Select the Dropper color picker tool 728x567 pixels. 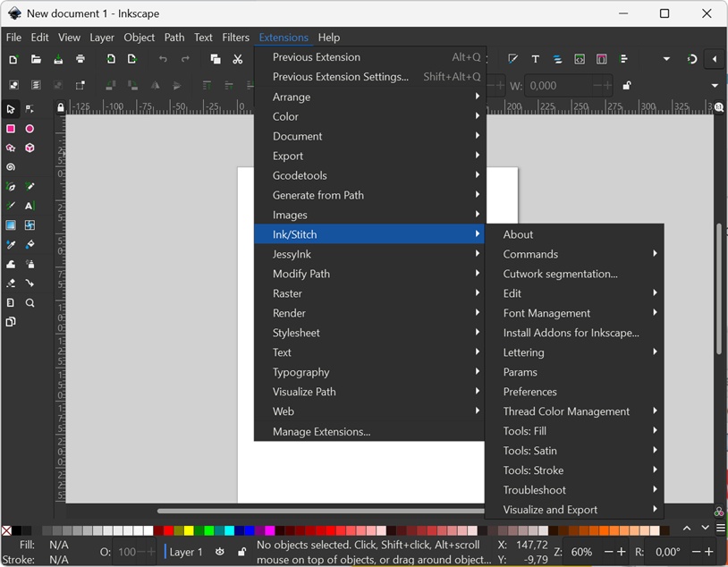(x=11, y=245)
